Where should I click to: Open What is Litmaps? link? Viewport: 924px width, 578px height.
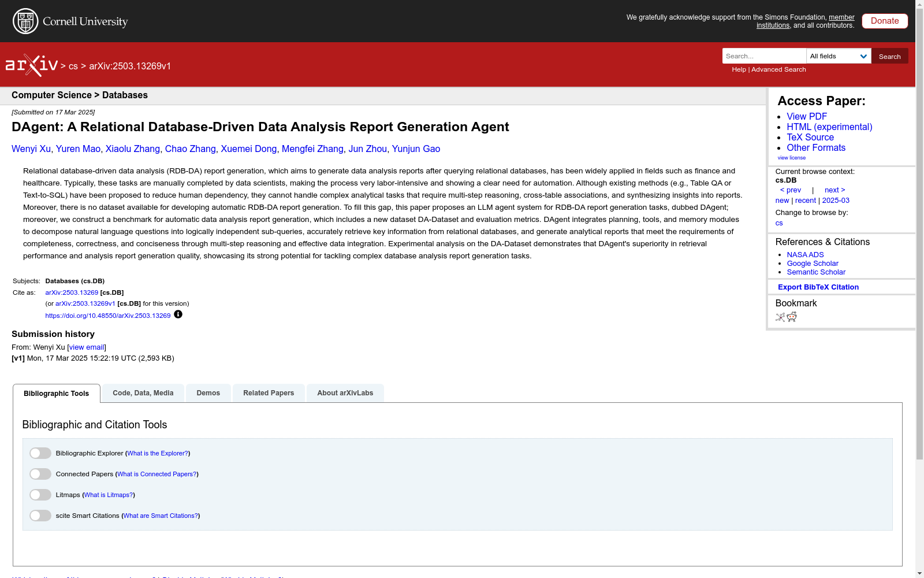point(109,495)
